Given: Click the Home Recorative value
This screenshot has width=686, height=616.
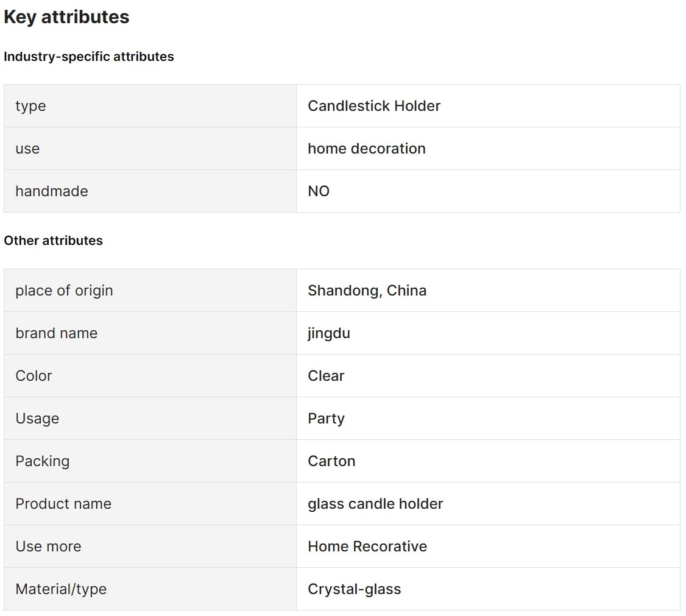Looking at the screenshot, I should coord(367,547).
